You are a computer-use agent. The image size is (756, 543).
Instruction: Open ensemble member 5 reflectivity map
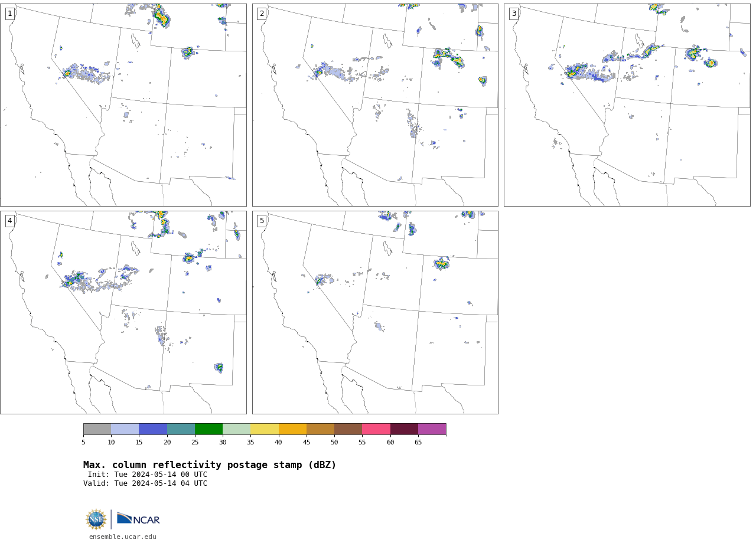click(x=375, y=312)
